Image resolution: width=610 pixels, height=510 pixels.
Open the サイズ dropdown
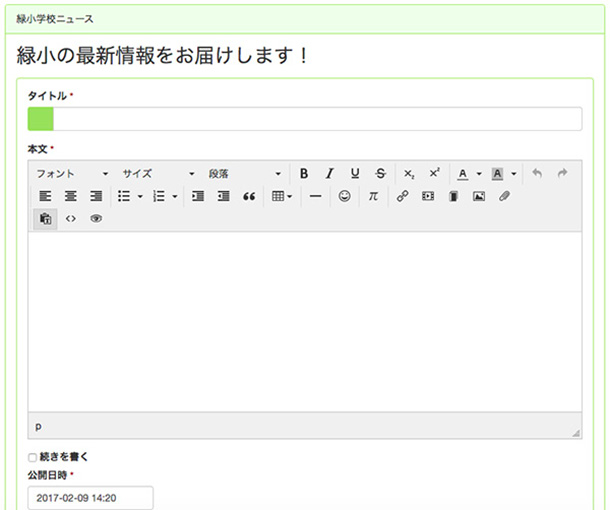[159, 174]
